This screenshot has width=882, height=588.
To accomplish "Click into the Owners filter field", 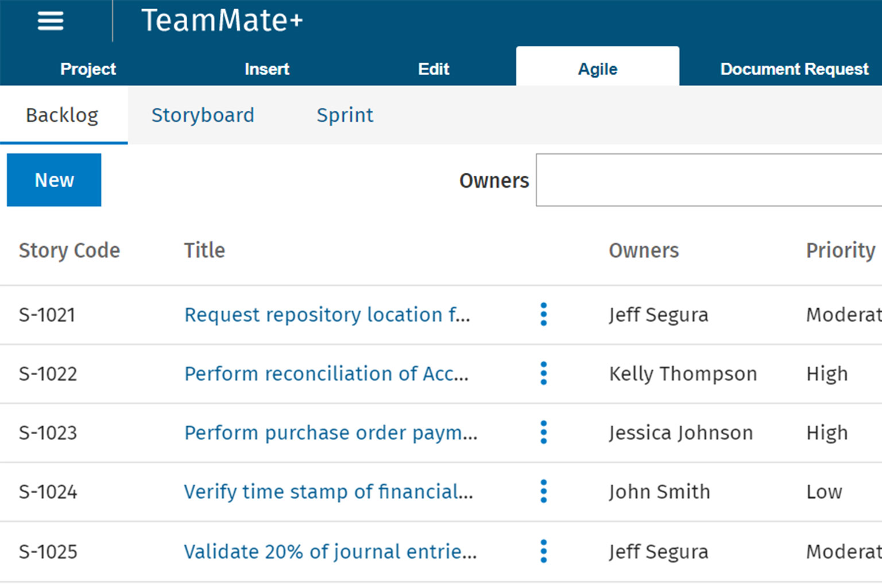I will coord(707,180).
